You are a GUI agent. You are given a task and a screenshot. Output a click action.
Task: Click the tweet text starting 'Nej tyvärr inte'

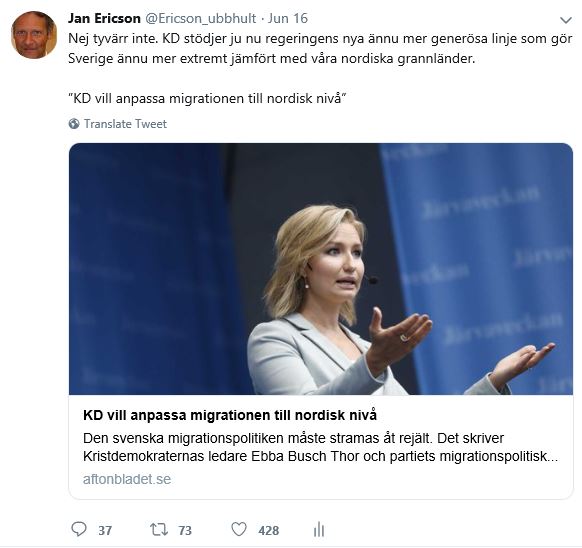[x=320, y=49]
